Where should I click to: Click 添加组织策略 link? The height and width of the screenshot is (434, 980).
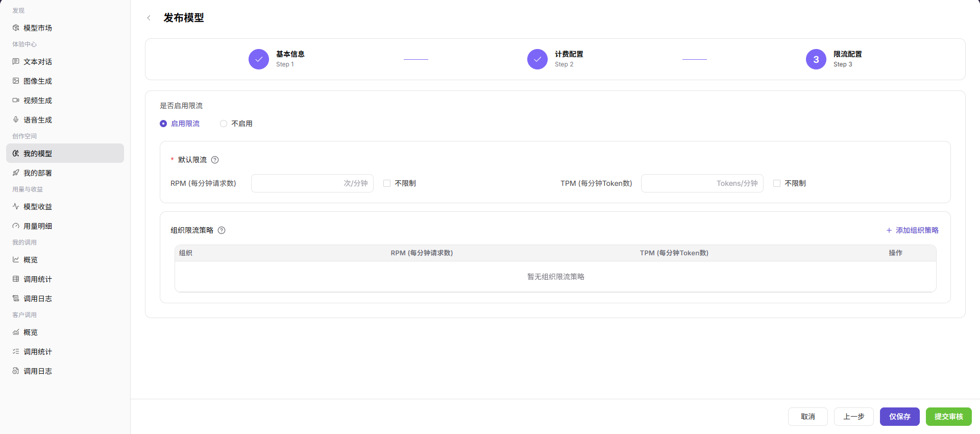click(x=912, y=230)
